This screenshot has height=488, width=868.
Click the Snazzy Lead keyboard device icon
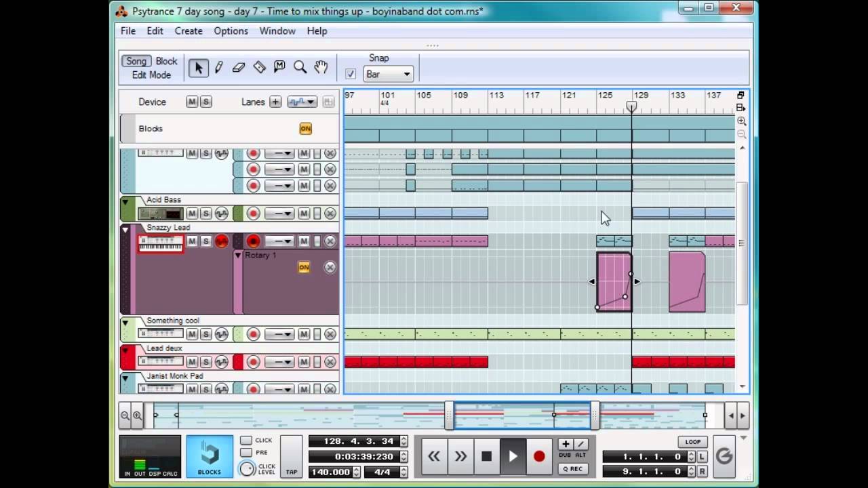click(161, 244)
